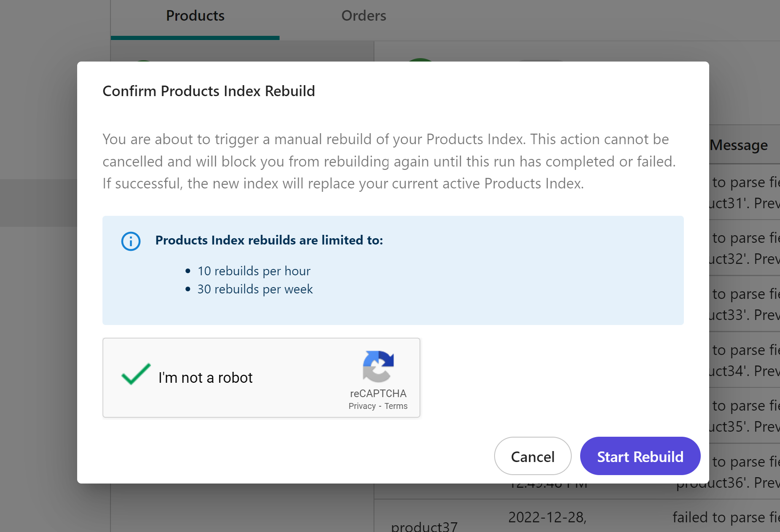Screen dimensions: 780x532
Task: Cancel the index rebuild dialog
Action: (533, 456)
